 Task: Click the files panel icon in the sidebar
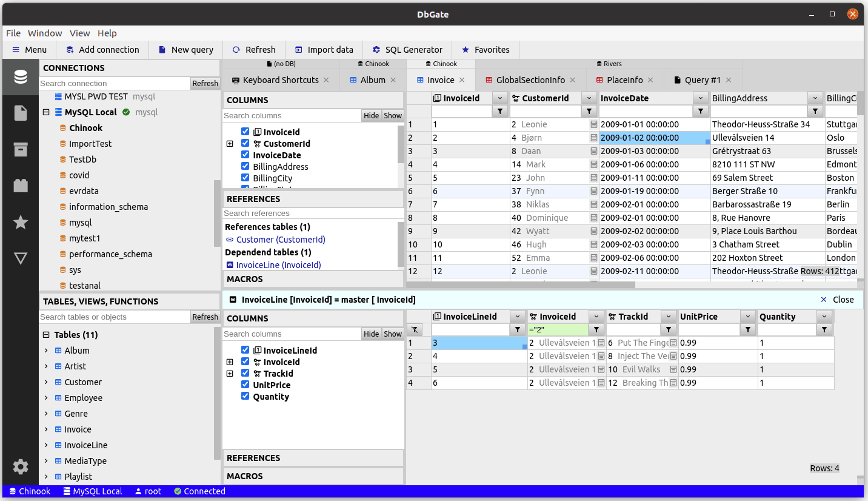20,112
